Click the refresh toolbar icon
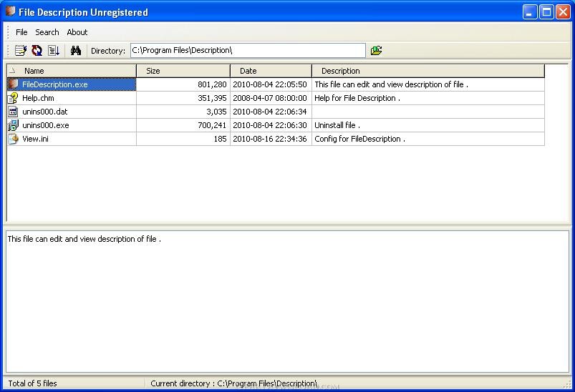 [x=37, y=50]
